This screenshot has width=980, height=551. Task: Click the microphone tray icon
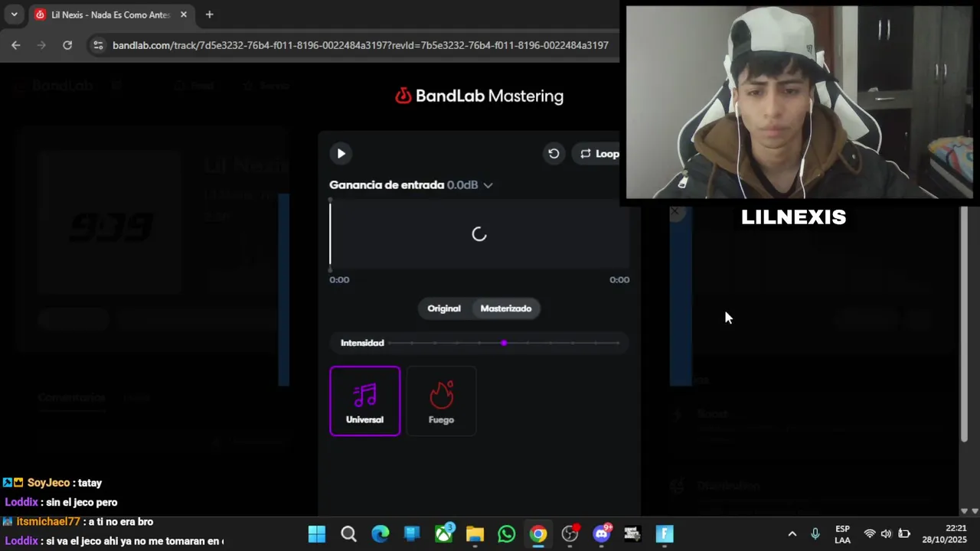(x=815, y=534)
